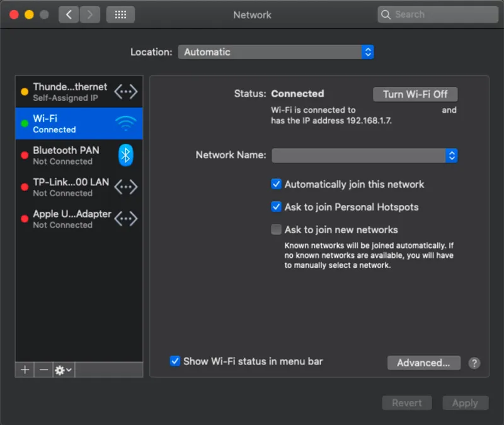Toggle Show Wi-Fi status in menu bar
The width and height of the screenshot is (504, 425).
pos(175,361)
